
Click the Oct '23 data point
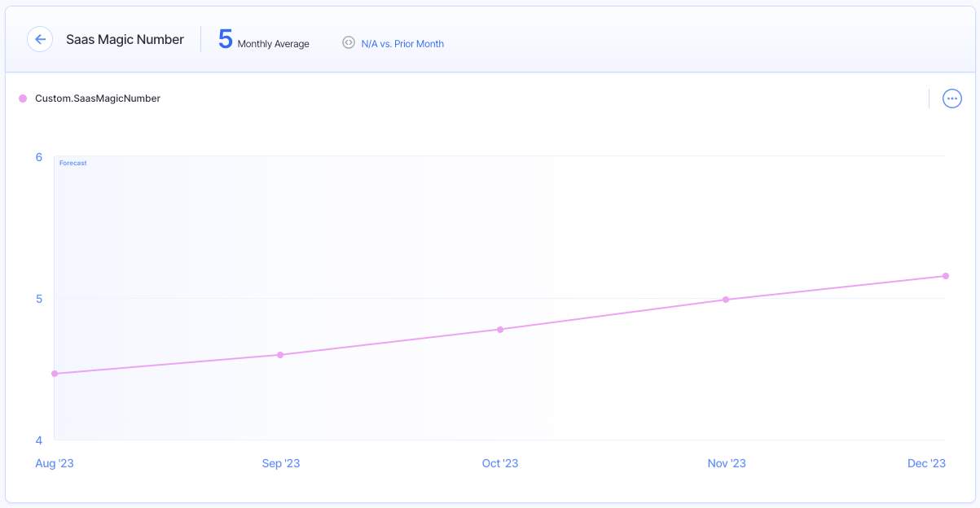click(500, 329)
